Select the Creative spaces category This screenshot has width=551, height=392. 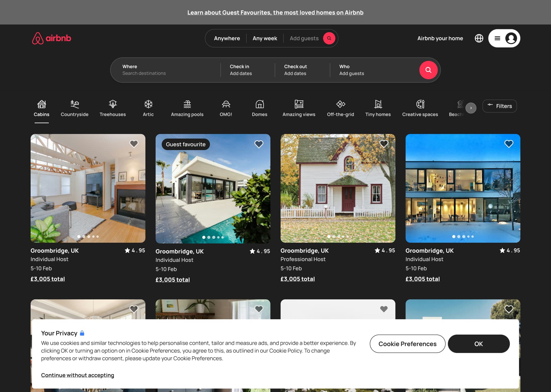point(420,108)
